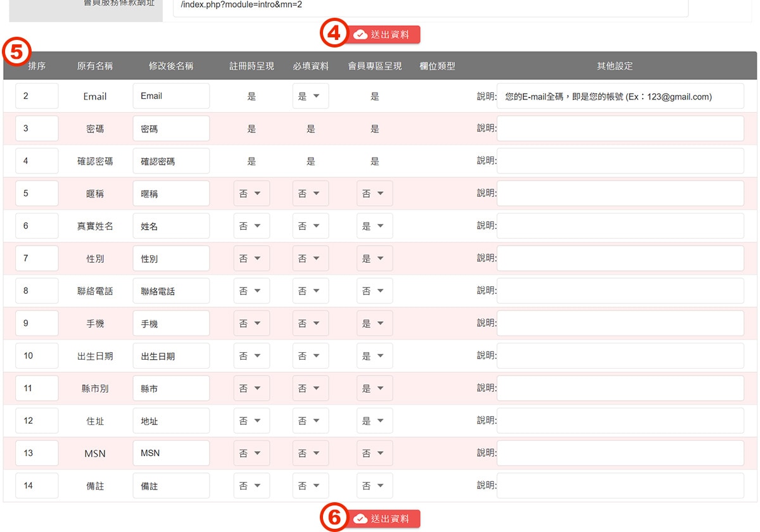The image size is (760, 532).
Task: Open 暱稱 row 會員專區呈現 dropdown
Action: (x=374, y=194)
